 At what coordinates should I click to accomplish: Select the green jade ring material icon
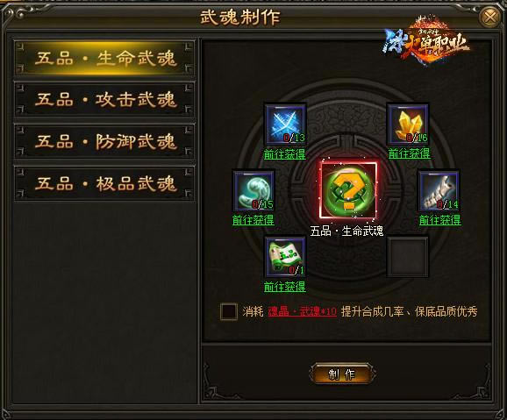click(253, 191)
